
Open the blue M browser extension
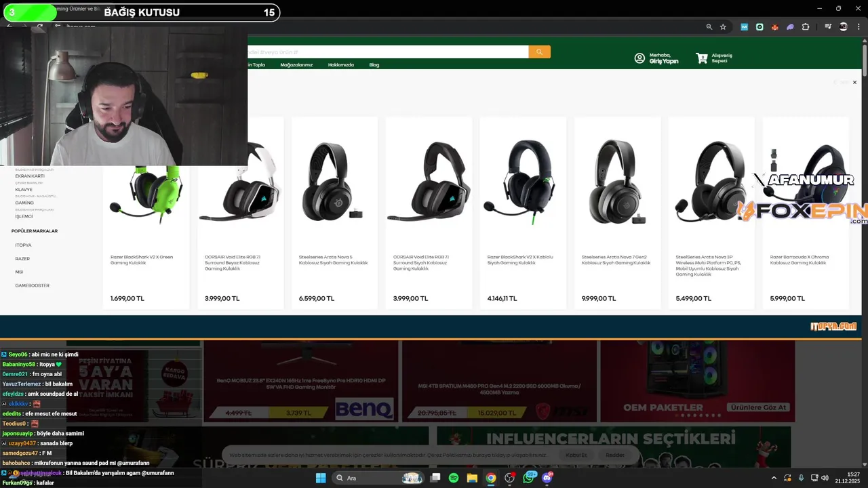[744, 27]
